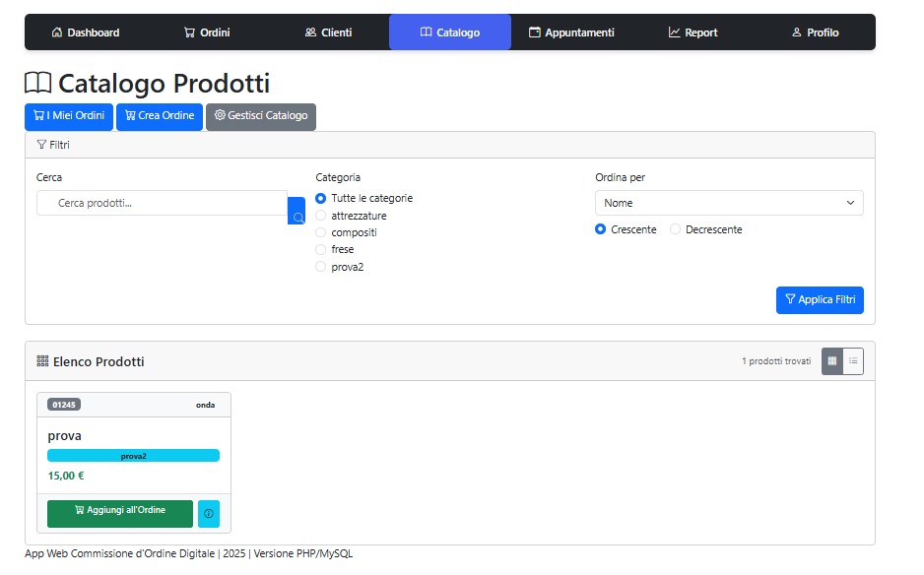Viewport: 924px width, 575px height.
Task: Click the Filtri funnel header
Action: click(53, 145)
